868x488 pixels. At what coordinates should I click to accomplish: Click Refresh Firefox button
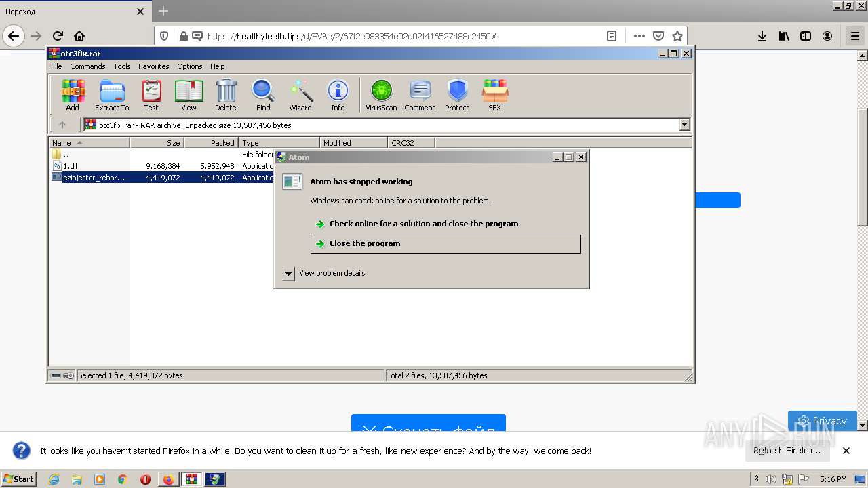[x=787, y=450]
